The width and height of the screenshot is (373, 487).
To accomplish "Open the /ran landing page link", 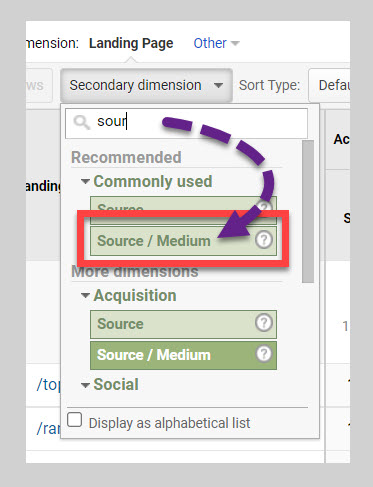I will (48, 428).
